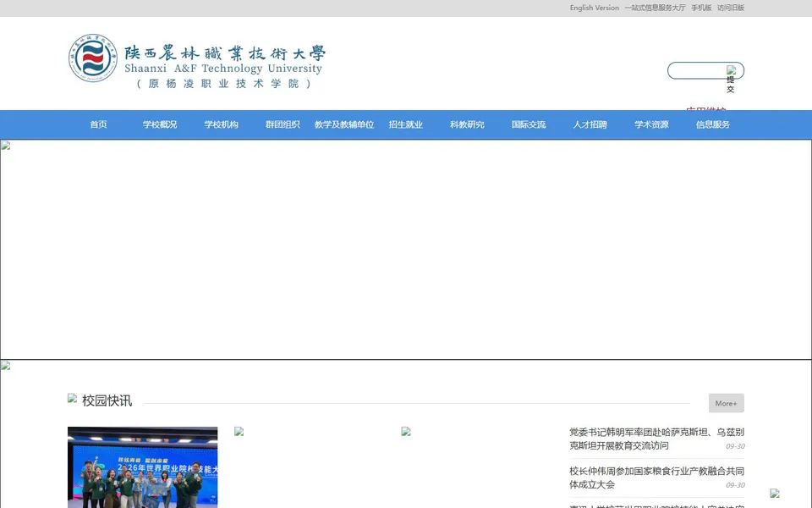812x508 pixels.
Task: Open the 科教研究 menu
Action: point(467,124)
